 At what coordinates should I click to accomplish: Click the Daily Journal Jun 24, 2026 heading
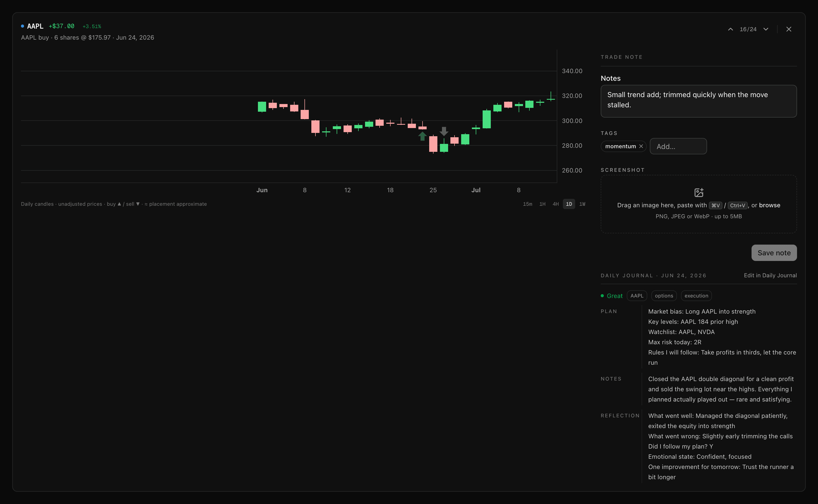(653, 275)
